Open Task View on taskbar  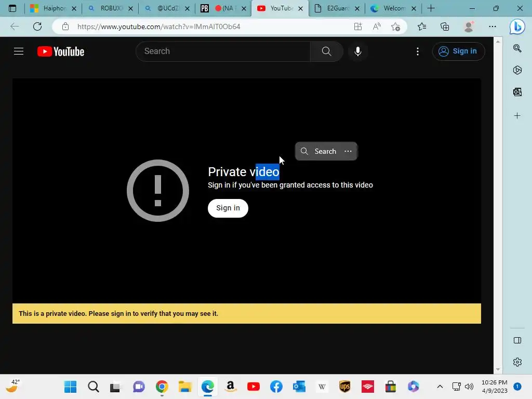click(115, 387)
